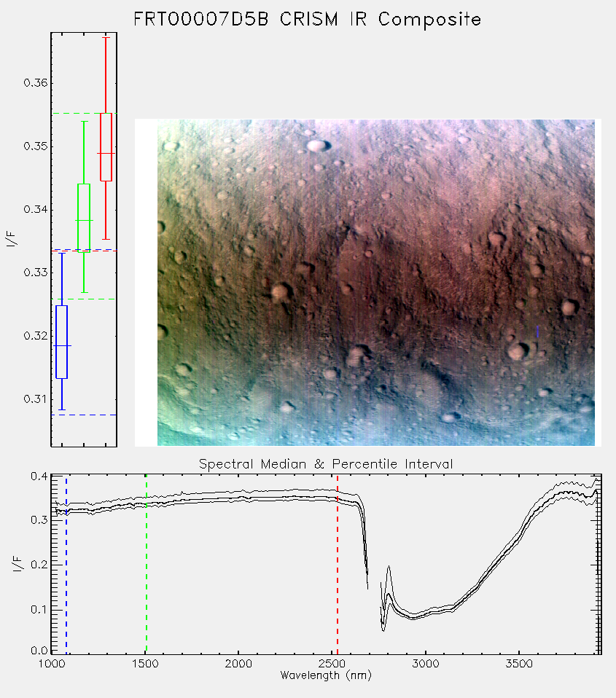Click the Wavelength (nm) axis label
616x698 pixels.
coord(326,675)
